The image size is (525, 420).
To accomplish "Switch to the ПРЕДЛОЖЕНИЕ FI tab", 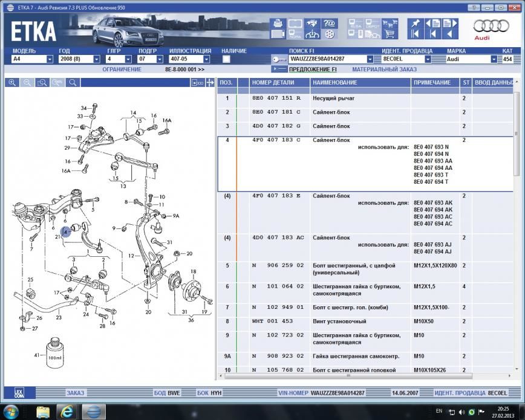I will pos(313,69).
